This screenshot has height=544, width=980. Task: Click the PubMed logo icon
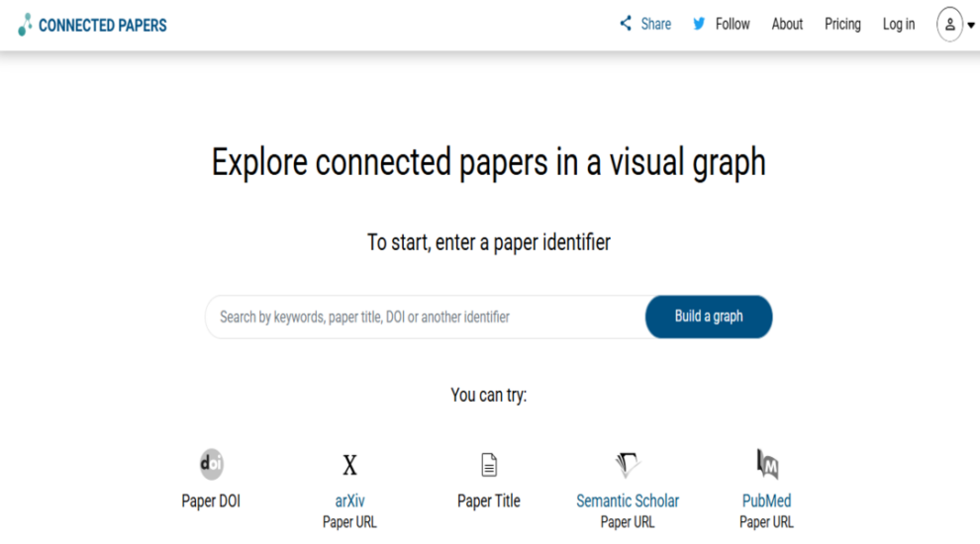click(x=767, y=464)
